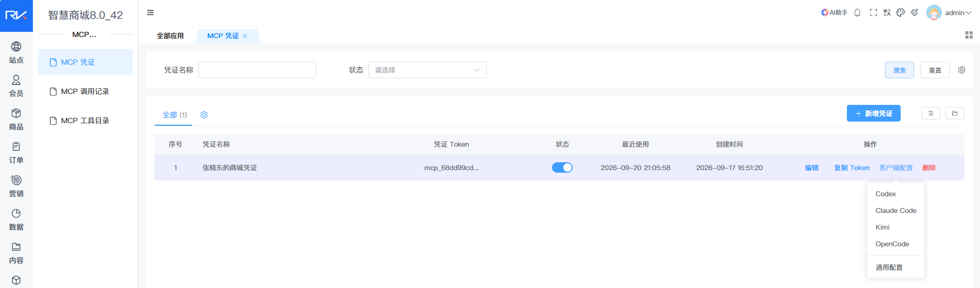
Task: Choose Claude Code from the client menu
Action: tap(896, 210)
